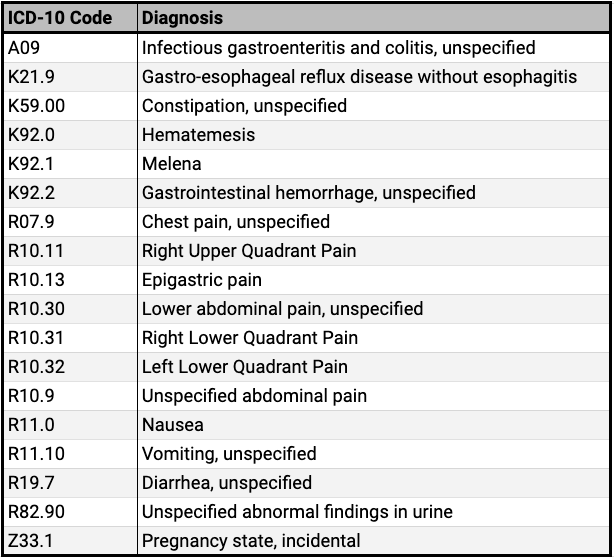
Task: Select the Pregnancy state, incidental cell
Action: coord(374,540)
